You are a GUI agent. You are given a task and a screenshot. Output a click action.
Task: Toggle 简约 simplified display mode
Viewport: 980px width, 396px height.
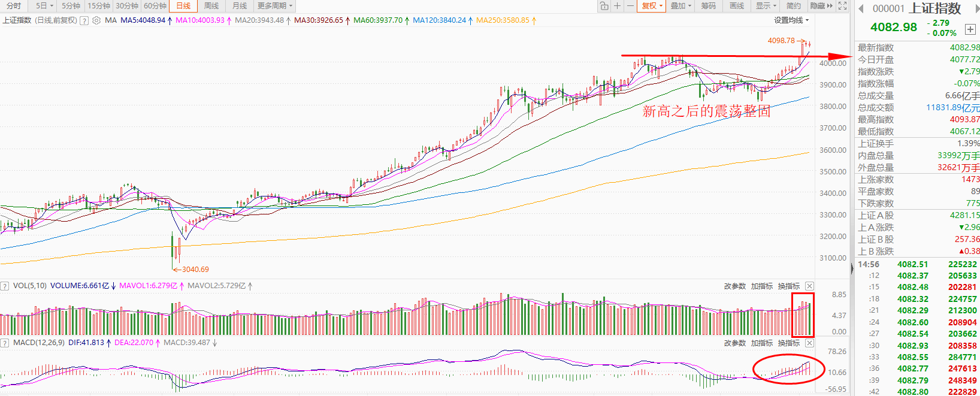[793, 6]
